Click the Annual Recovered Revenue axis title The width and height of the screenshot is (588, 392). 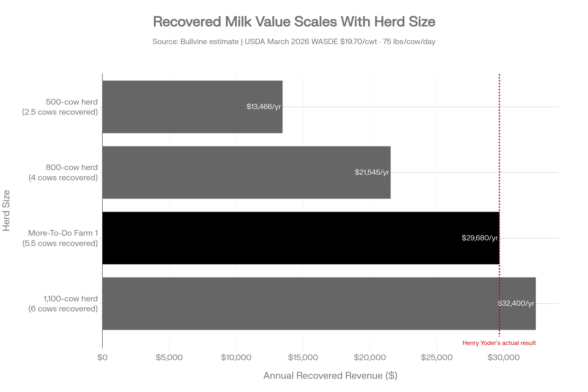tap(330, 376)
